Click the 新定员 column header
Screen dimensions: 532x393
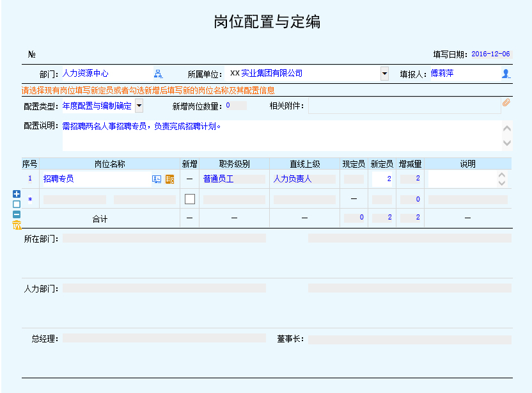[x=382, y=164]
